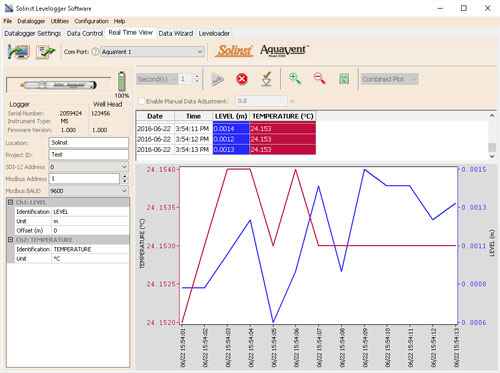Click the green zoom in magnifier

click(295, 79)
